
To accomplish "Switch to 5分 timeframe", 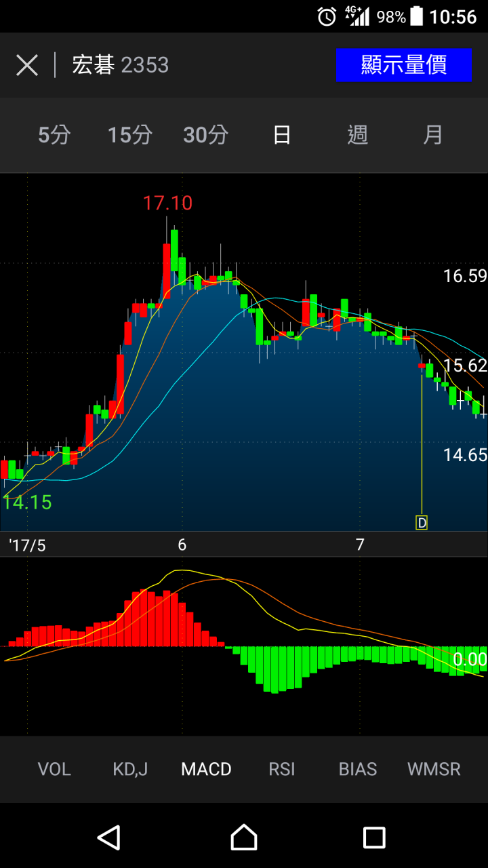I will (x=54, y=135).
